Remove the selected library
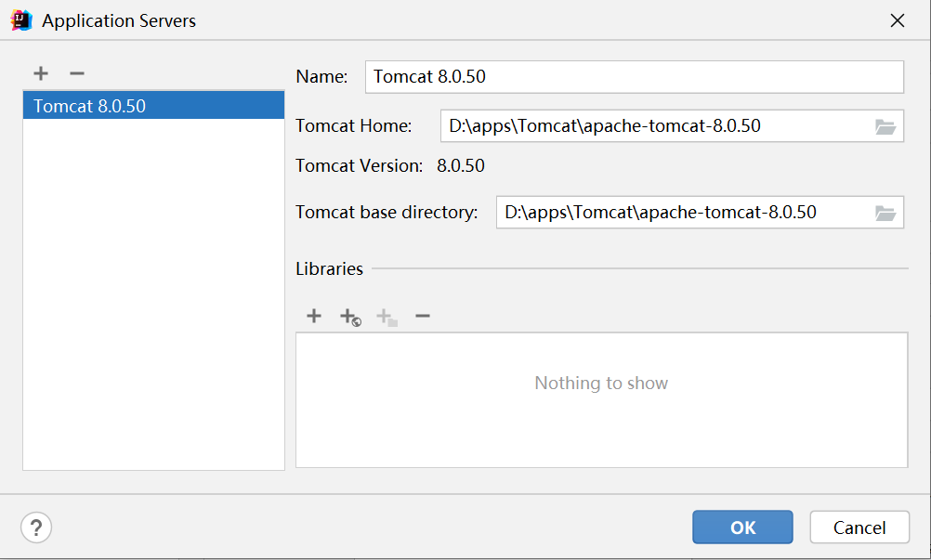This screenshot has height=560, width=931. 423,317
